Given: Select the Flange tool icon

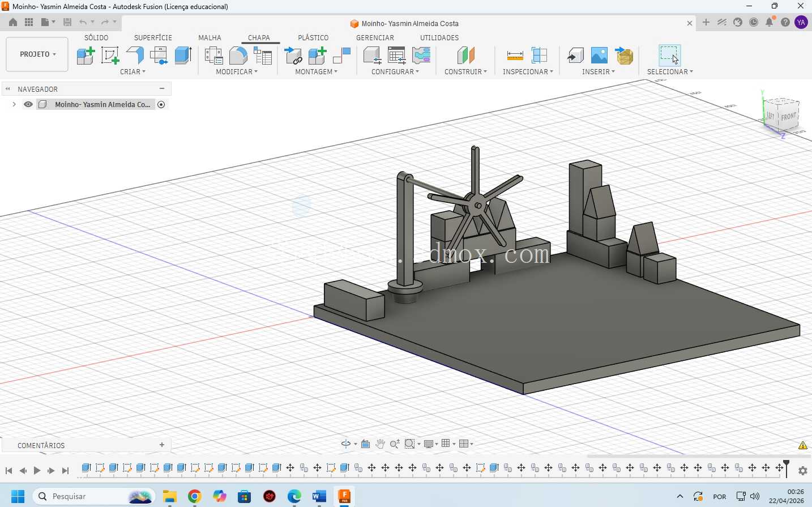Looking at the screenshot, I should tap(135, 56).
